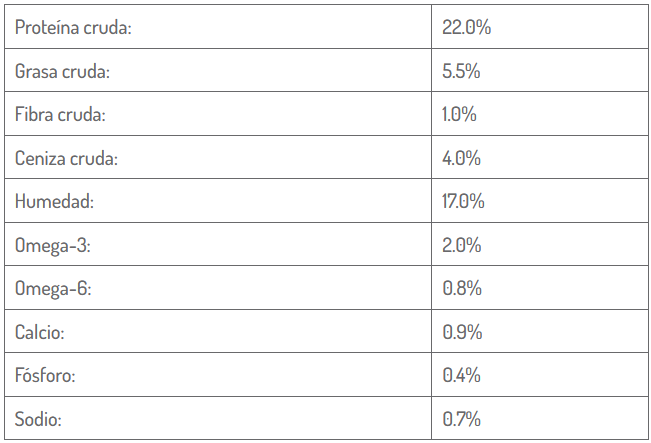Click the "Grasa cruda:" row label
The image size is (651, 443).
[62, 72]
